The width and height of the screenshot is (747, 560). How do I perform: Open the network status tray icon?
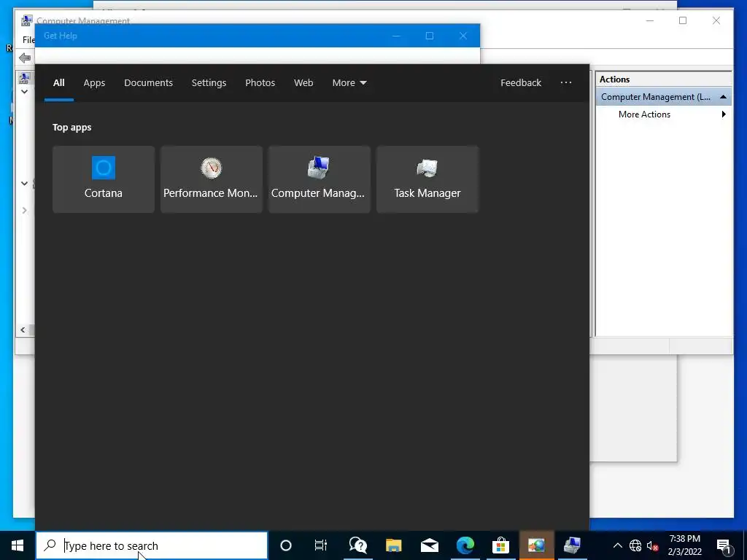pyautogui.click(x=635, y=545)
